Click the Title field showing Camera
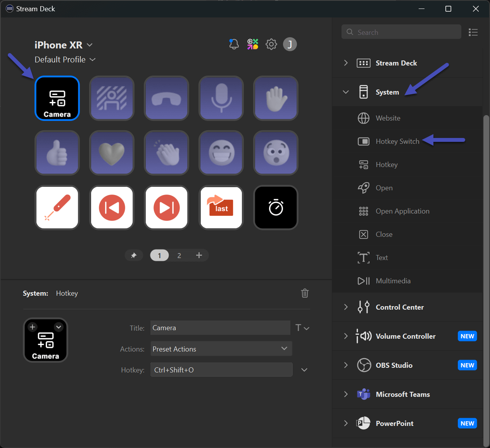The image size is (490, 448). point(220,327)
